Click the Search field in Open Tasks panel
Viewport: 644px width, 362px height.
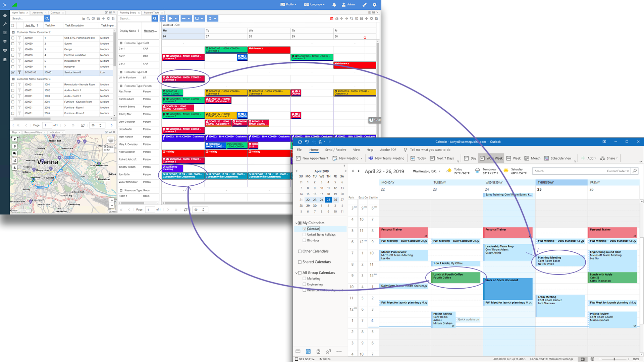[x=27, y=18]
